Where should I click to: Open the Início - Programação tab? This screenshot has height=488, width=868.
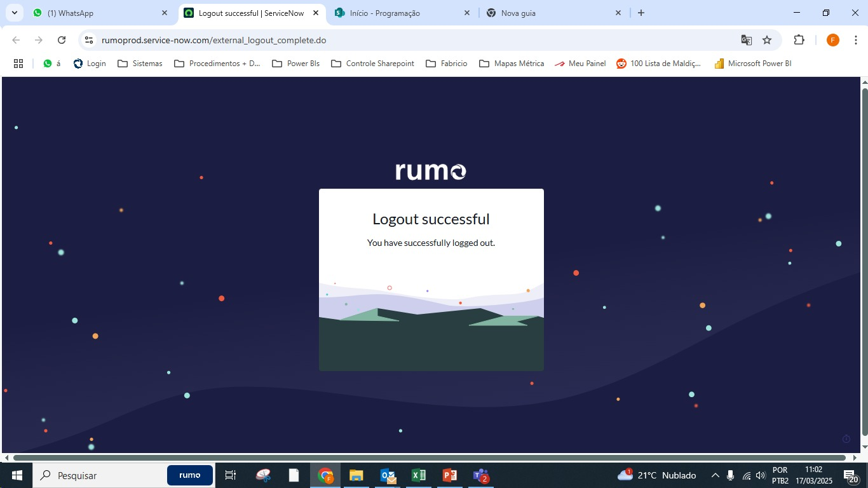402,13
